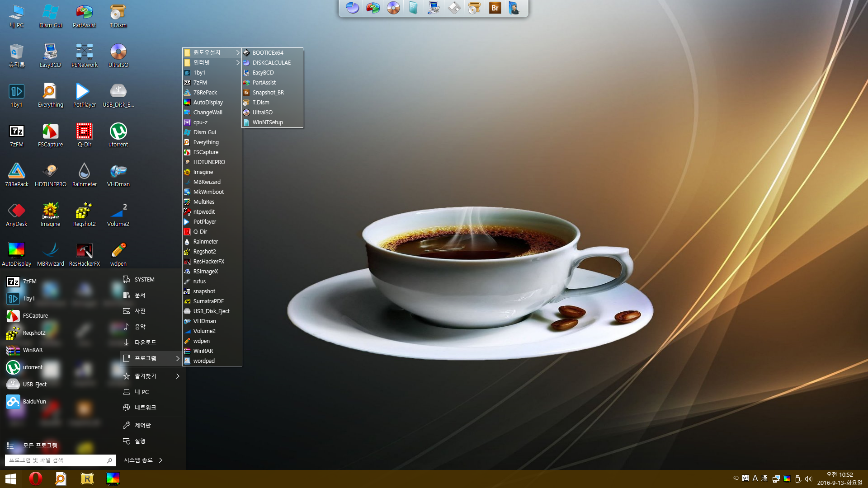Launch utorrent from the desktop
The width and height of the screenshot is (868, 488).
[118, 136]
